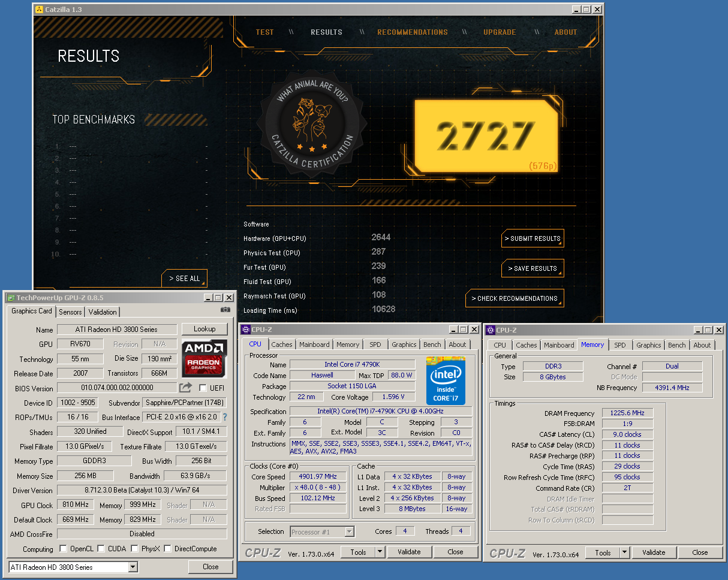Open the SPD tab in the CPU-tab CPU-Z window
This screenshot has width=728, height=580.
pyautogui.click(x=375, y=345)
